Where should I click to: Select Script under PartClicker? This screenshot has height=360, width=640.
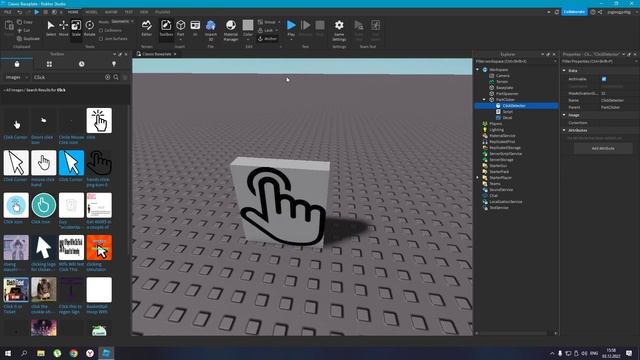click(x=507, y=111)
